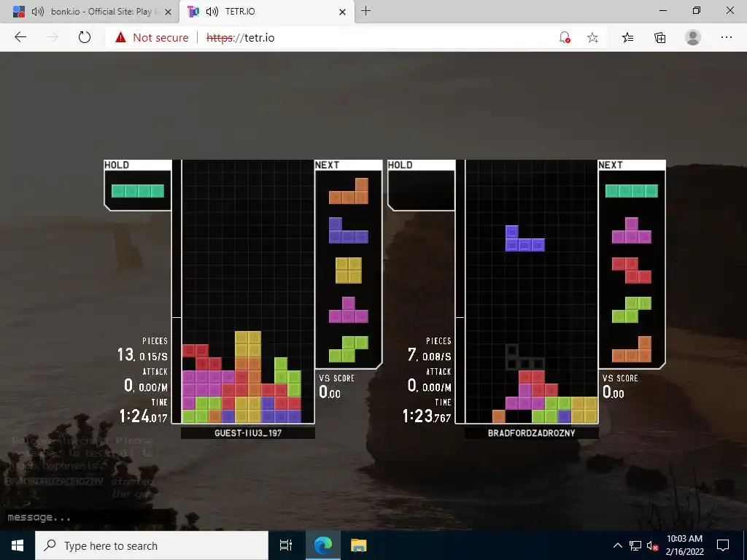Open the clock and date flyout

(x=684, y=545)
